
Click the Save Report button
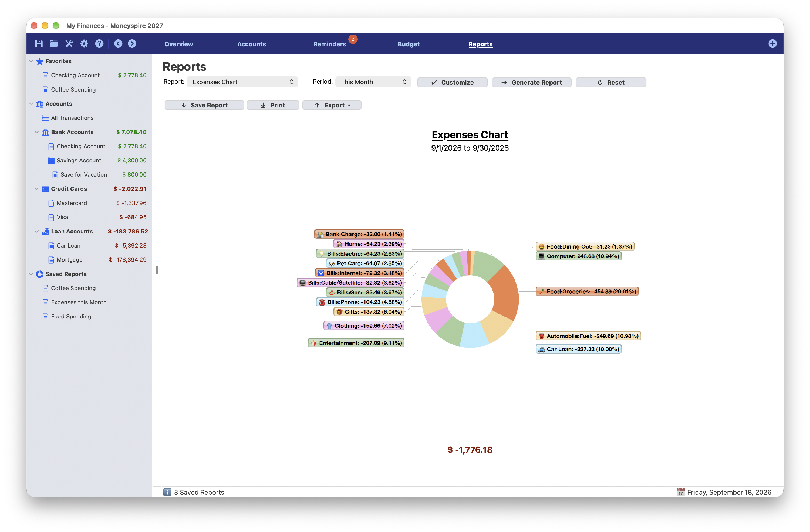click(x=204, y=105)
